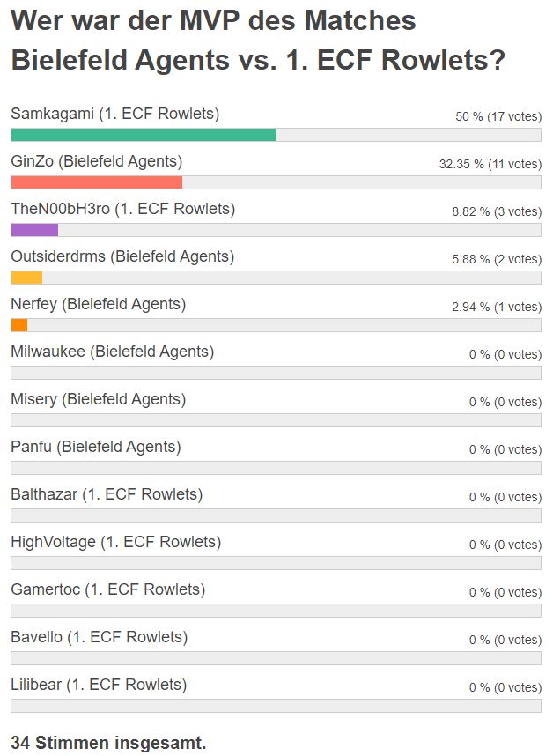Click the red GinZo result bar
553x756 pixels.
[x=96, y=182]
